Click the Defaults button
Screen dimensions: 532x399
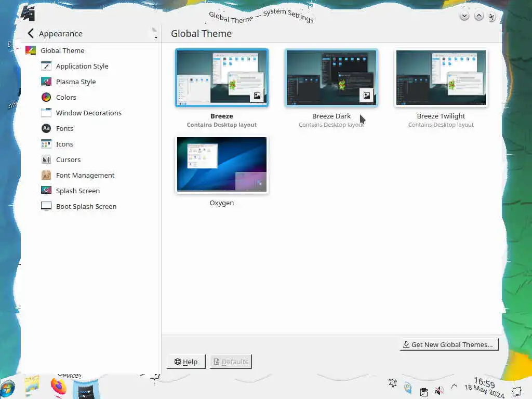coord(231,362)
